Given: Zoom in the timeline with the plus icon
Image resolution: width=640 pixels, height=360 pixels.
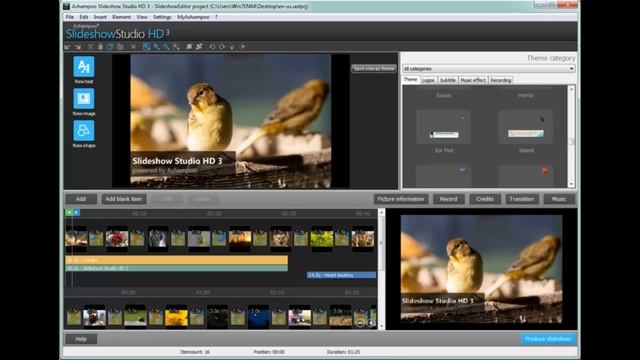Looking at the screenshot, I should [370, 323].
